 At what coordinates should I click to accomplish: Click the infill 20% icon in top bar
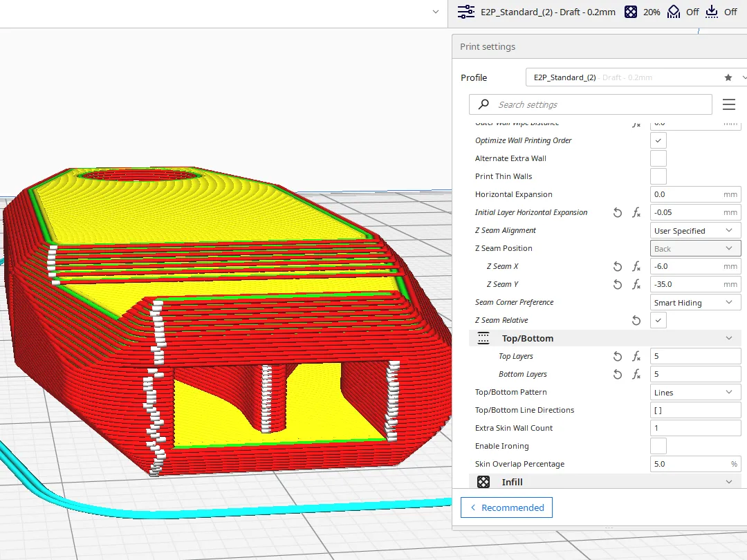click(631, 12)
